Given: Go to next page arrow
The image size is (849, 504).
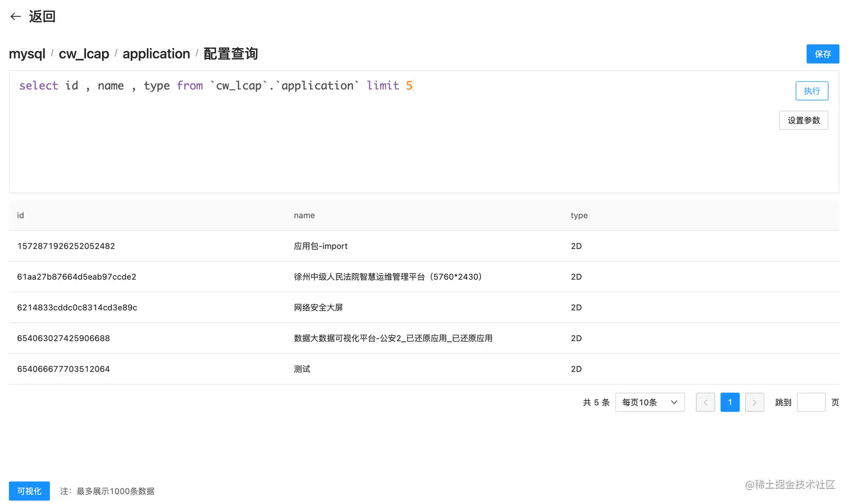Looking at the screenshot, I should point(755,402).
